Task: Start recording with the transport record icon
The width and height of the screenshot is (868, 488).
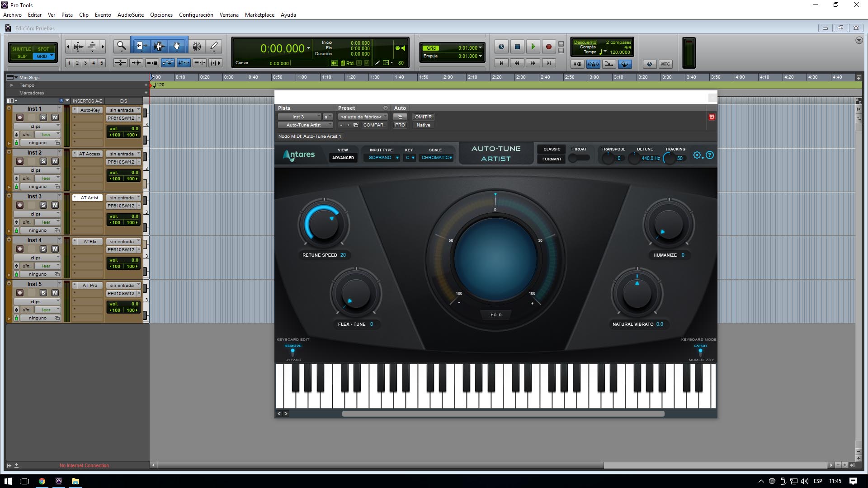Action: tap(548, 47)
